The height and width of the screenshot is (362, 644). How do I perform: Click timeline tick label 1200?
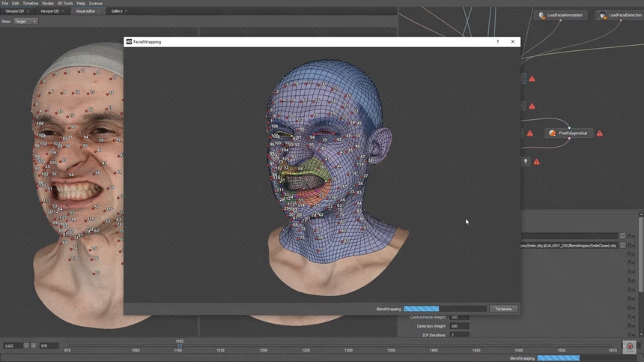264,351
